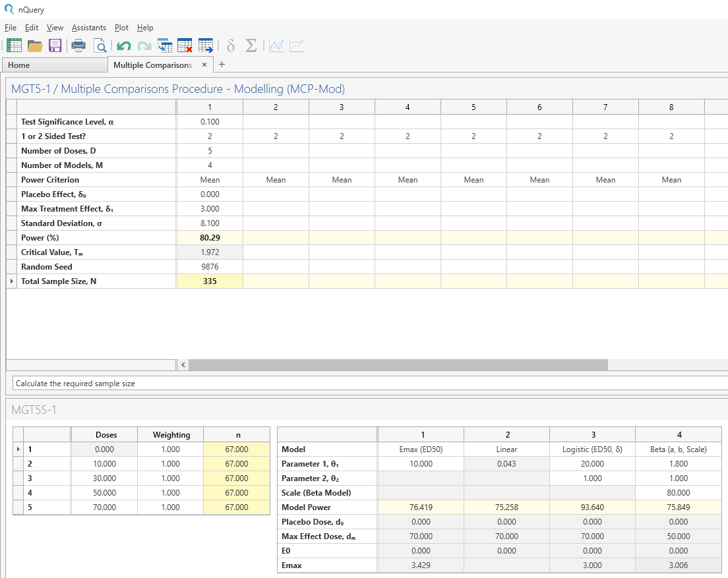Click the left arrow of the horizontal scrollbar
The height and width of the screenshot is (578, 728).
click(183, 364)
